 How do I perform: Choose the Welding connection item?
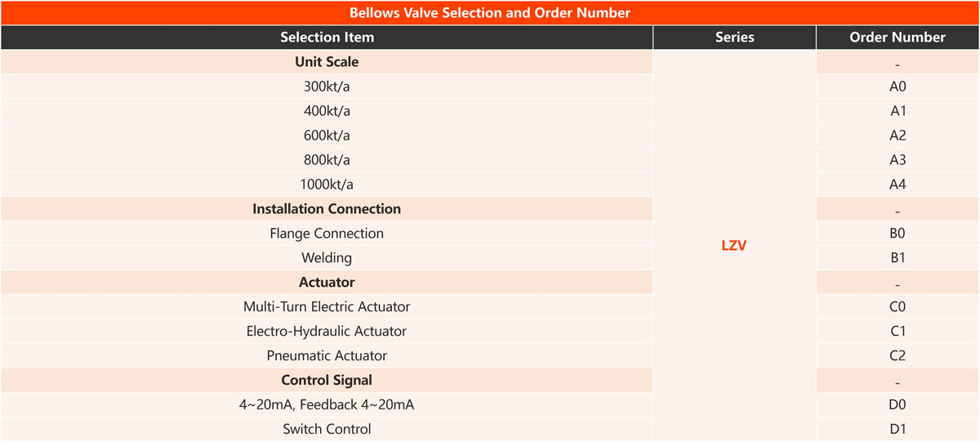[327, 258]
